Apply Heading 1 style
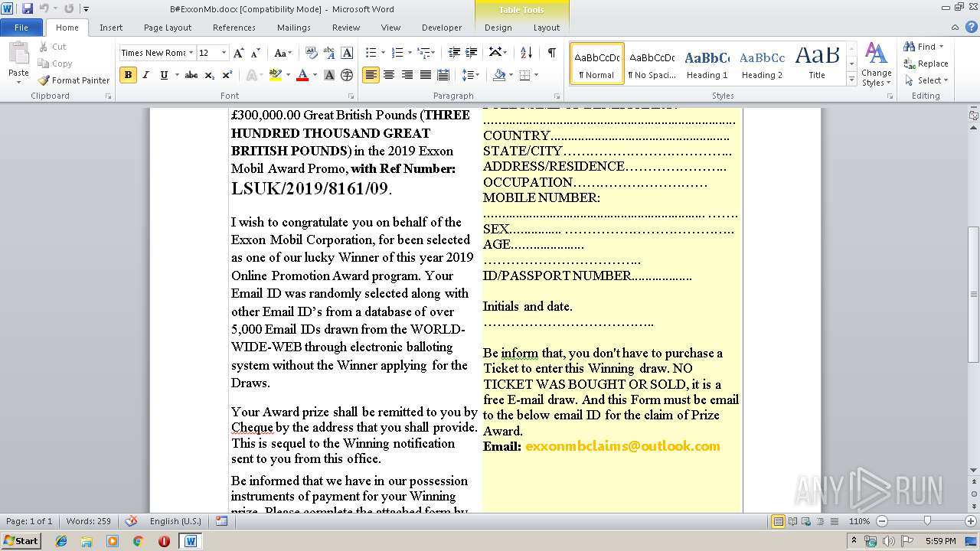The image size is (980, 551). point(707,64)
